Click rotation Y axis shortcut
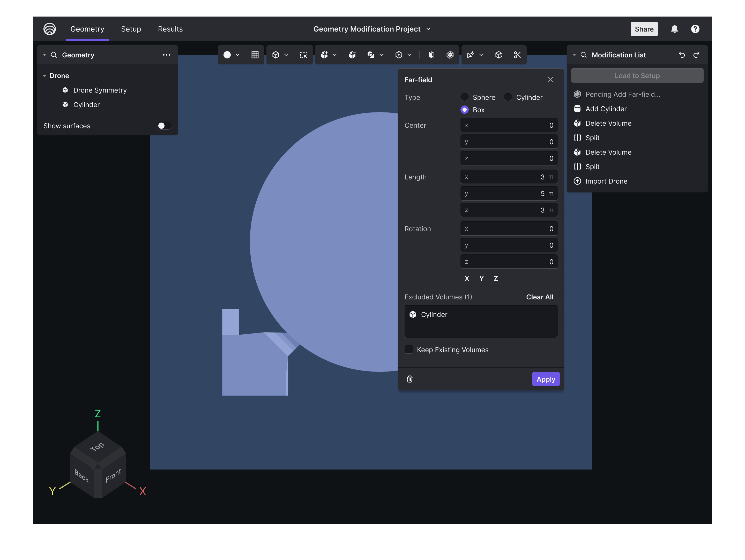Screen dimensions: 745x560 click(x=482, y=278)
